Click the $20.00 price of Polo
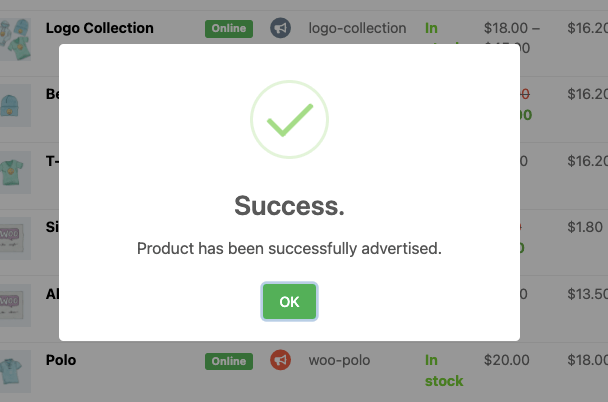The width and height of the screenshot is (608, 402). 506,360
